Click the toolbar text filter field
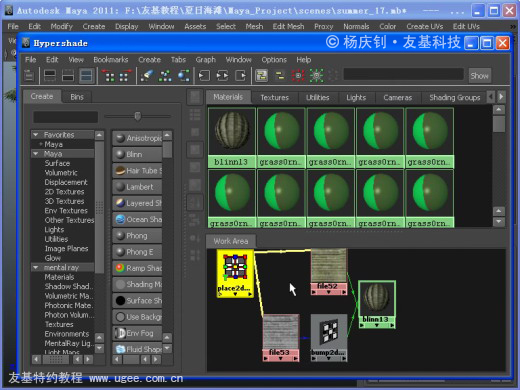Viewport: 520px width, 390px height. (403, 74)
